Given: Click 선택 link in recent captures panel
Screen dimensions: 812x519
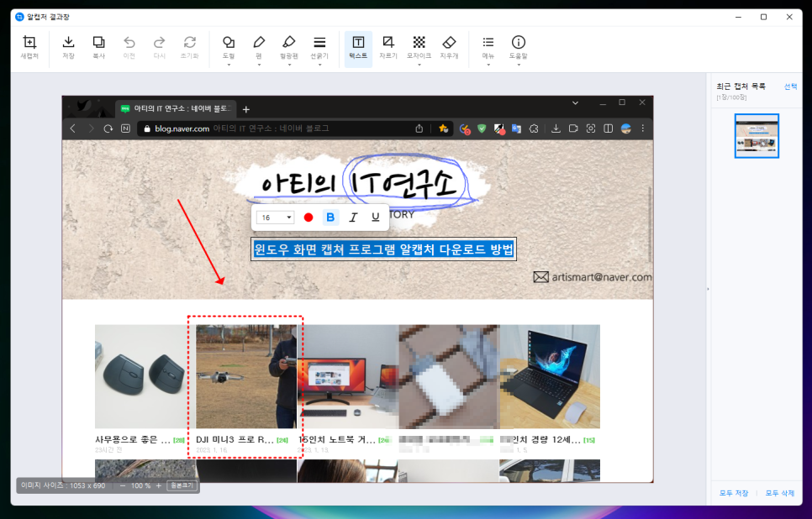Looking at the screenshot, I should pyautogui.click(x=790, y=86).
